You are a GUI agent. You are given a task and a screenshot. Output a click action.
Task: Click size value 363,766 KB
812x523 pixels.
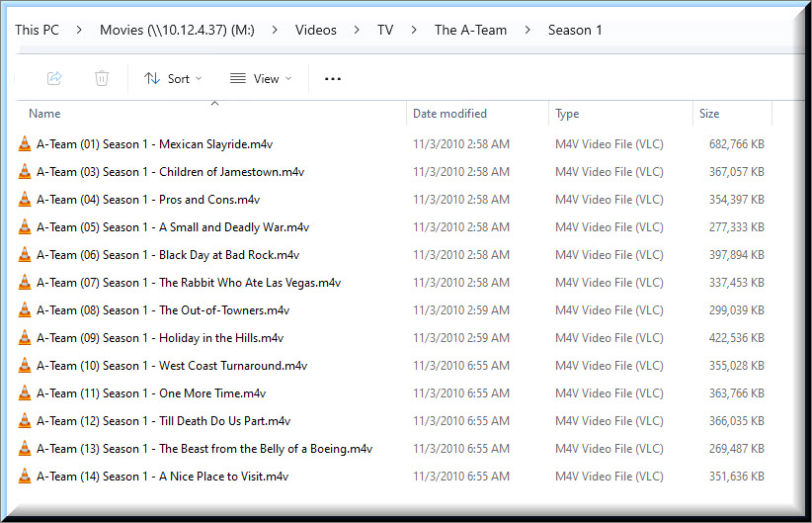point(736,393)
